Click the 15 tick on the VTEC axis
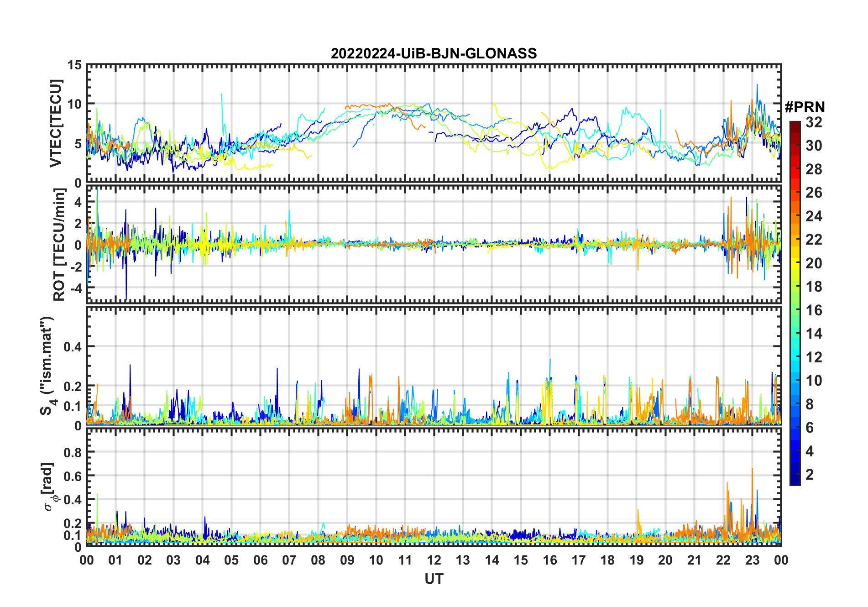Viewport: 868px width, 607px height. click(75, 65)
